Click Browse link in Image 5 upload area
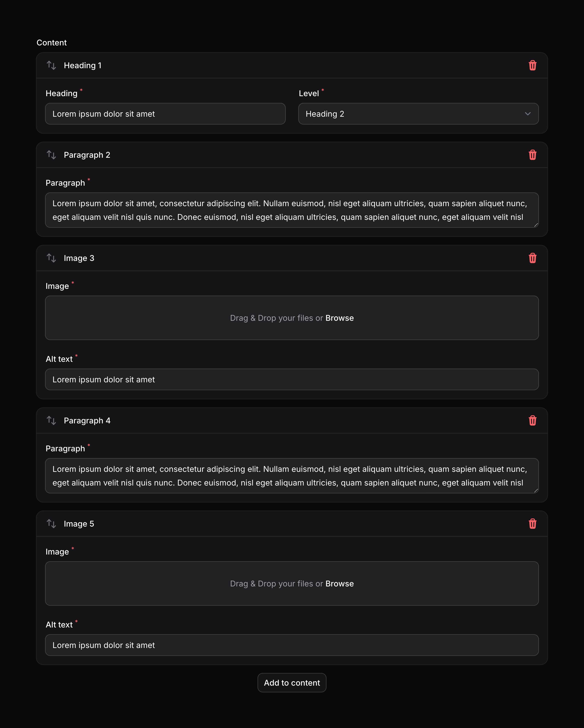The image size is (584, 728). coord(340,584)
